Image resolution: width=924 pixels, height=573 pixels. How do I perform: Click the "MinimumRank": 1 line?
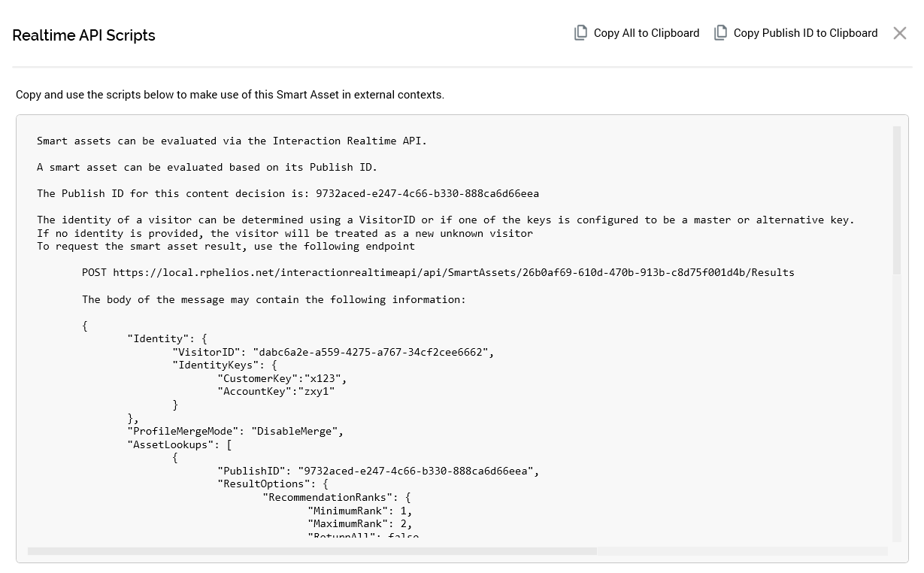(359, 511)
